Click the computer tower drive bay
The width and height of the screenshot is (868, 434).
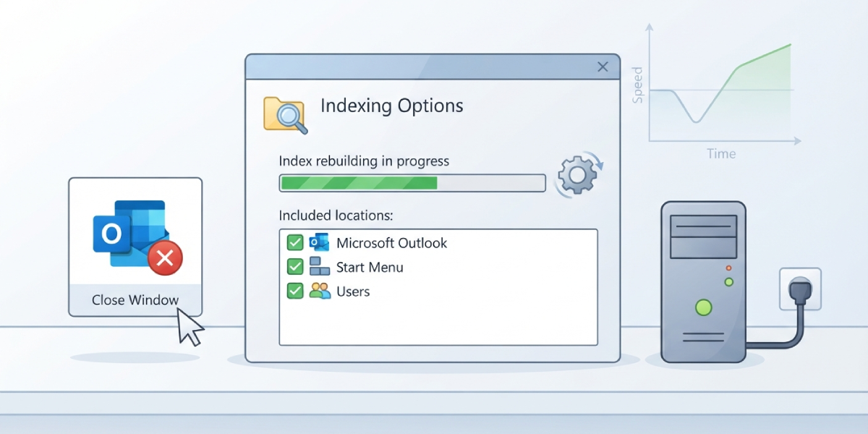click(x=703, y=238)
